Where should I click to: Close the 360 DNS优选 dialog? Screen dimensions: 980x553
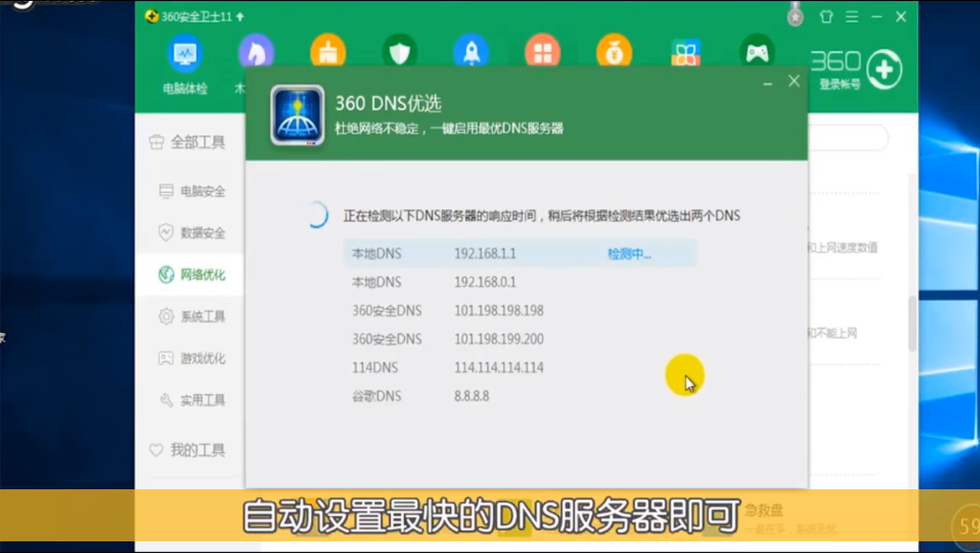pos(794,81)
